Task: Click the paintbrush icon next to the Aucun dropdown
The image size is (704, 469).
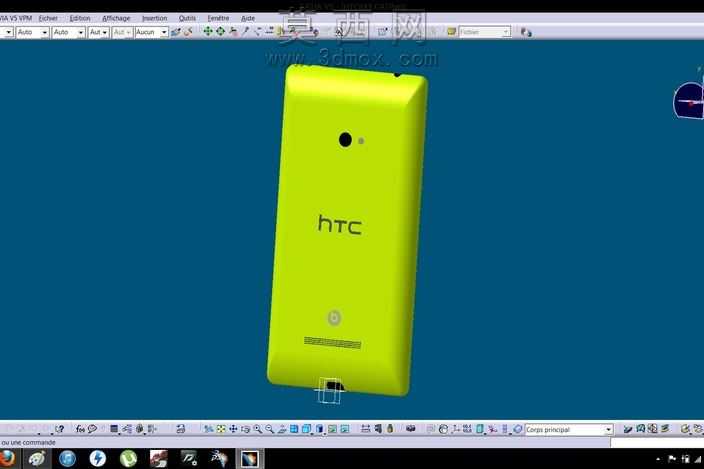Action: point(176,32)
